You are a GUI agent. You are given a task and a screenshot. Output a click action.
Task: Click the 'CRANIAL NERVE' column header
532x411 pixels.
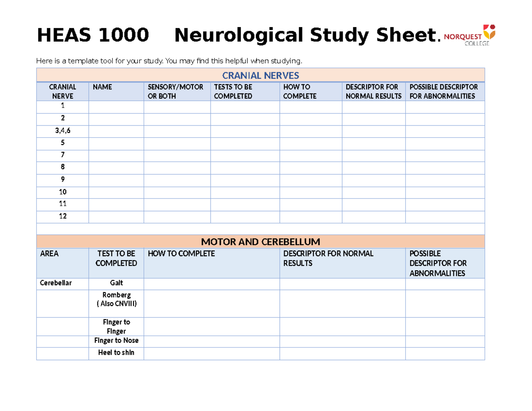[63, 91]
